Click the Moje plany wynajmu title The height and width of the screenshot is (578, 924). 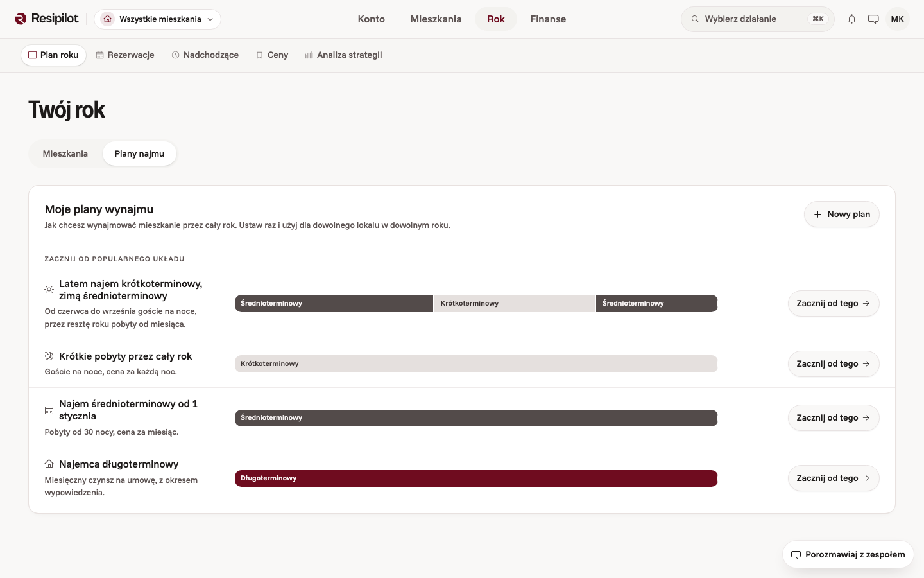(99, 209)
